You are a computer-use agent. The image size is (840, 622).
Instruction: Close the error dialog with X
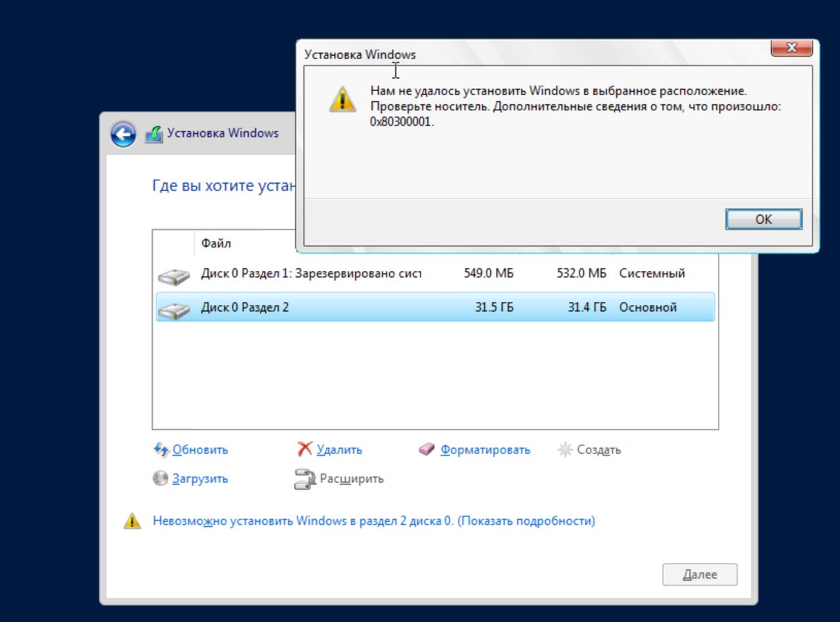(x=791, y=48)
